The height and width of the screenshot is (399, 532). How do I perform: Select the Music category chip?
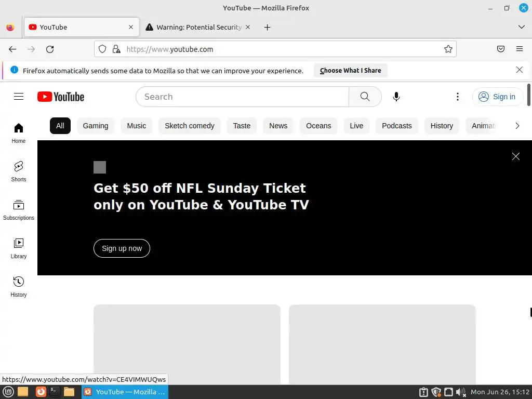point(137,126)
